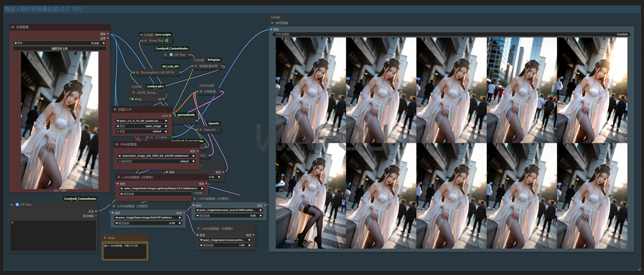Click the K采样器 node collapse square
The height and width of the screenshot is (275, 644).
[201, 91]
